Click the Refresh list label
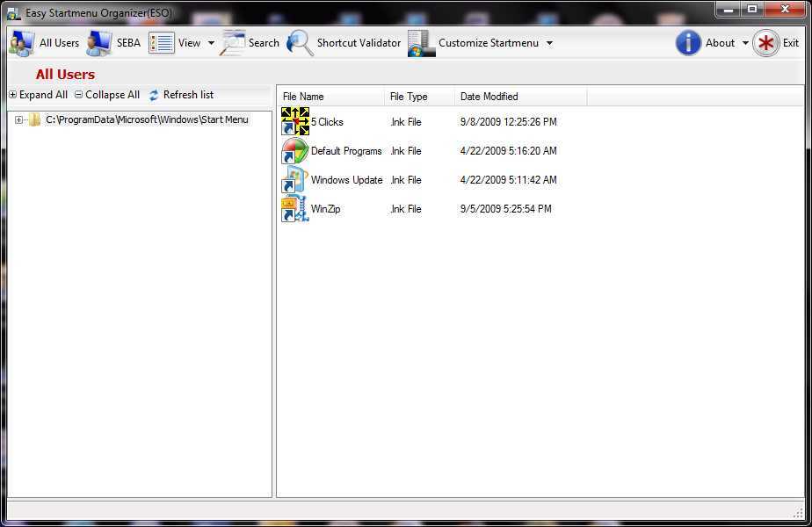 [x=188, y=95]
